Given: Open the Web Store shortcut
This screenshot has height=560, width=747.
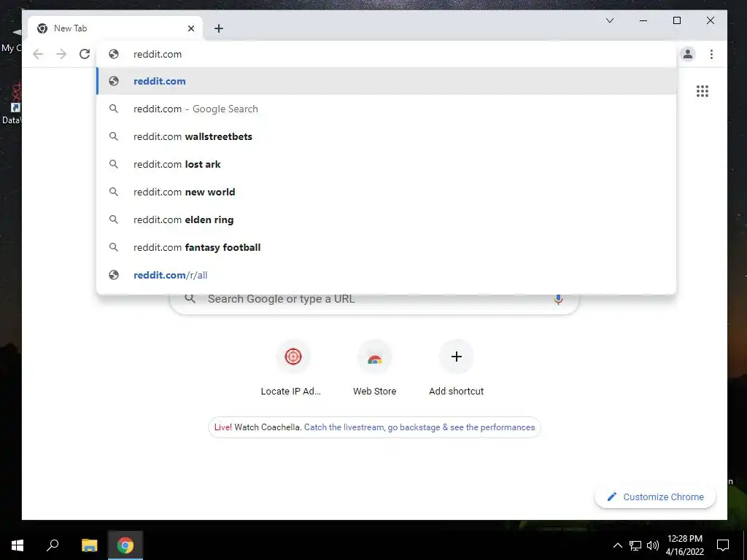Looking at the screenshot, I should pos(374,368).
